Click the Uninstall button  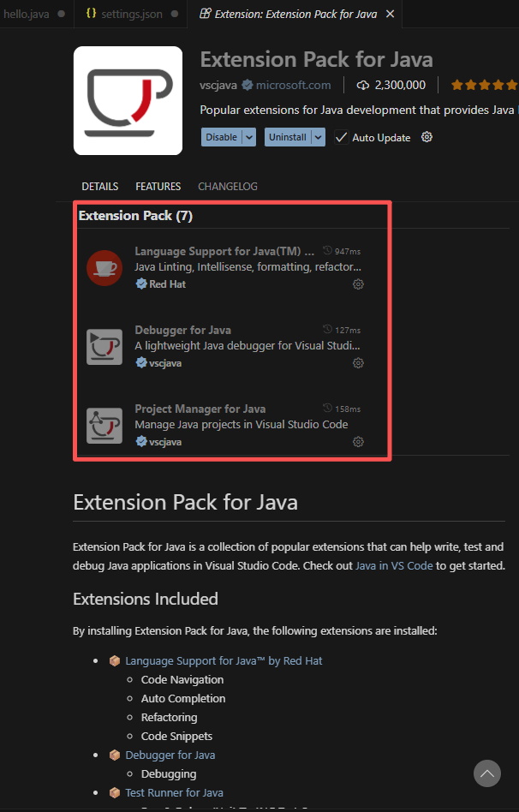(288, 137)
